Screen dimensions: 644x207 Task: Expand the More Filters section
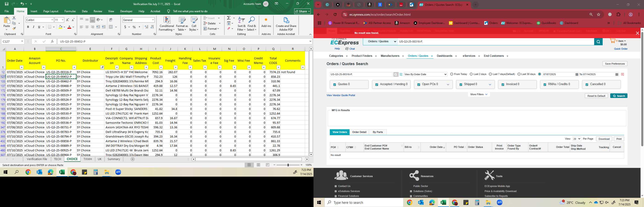pyautogui.click(x=479, y=95)
